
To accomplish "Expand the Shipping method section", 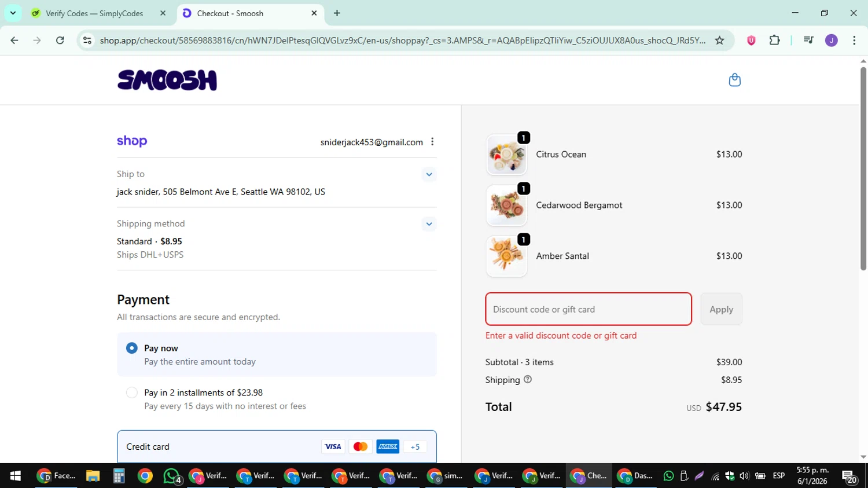I will tap(429, 224).
